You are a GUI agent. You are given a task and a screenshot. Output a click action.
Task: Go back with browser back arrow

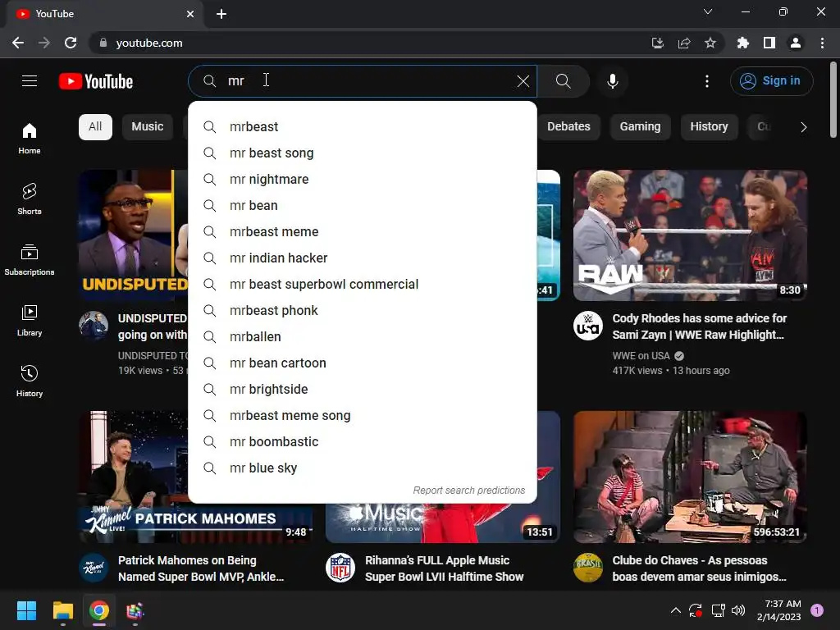pos(18,43)
